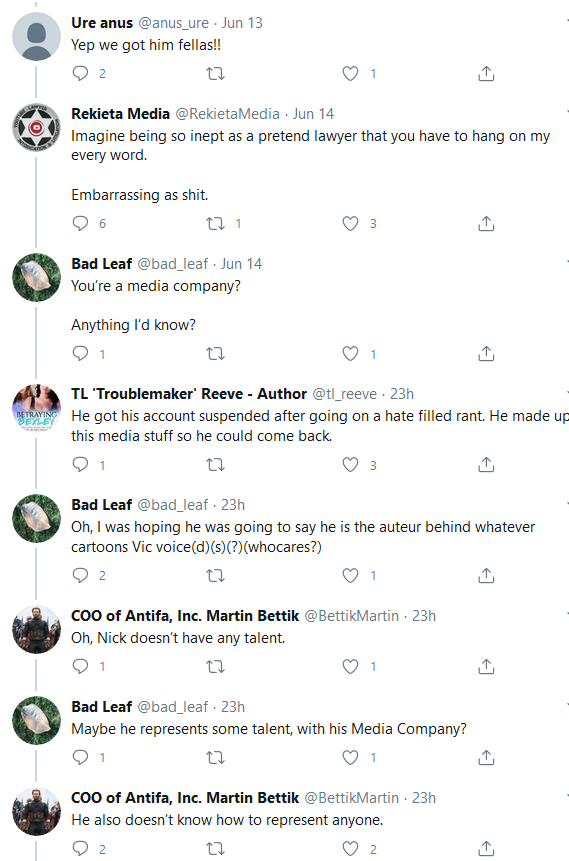Retweet Rekieta Media's 'Imagine being so inept' tweet
Viewport: 569px width, 861px height.
coord(215,223)
